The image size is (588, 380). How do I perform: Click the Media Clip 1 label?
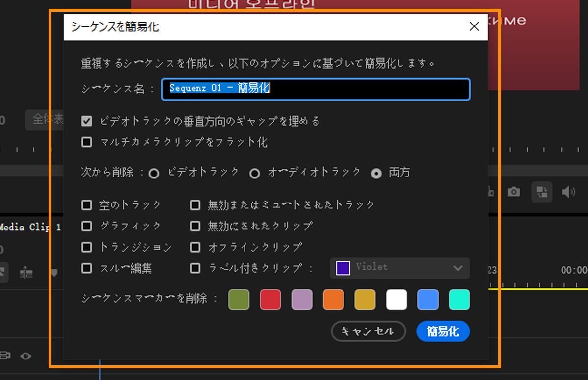30,228
